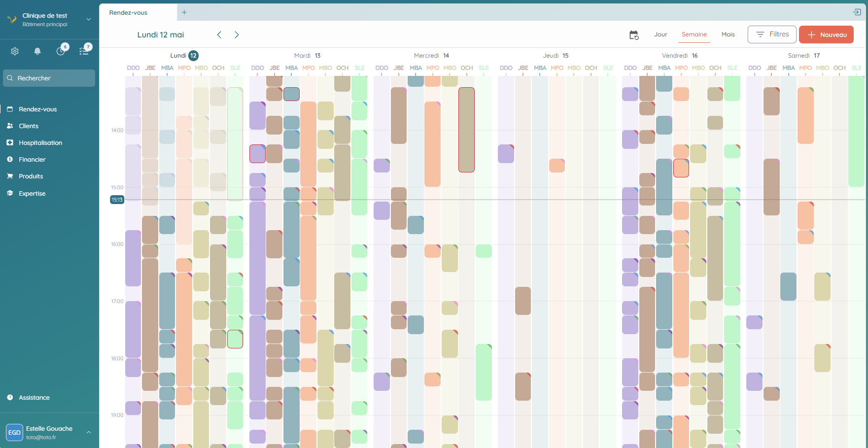Open the clock reminders icon with badge 6
Viewport: 868px width, 448px height.
click(61, 51)
